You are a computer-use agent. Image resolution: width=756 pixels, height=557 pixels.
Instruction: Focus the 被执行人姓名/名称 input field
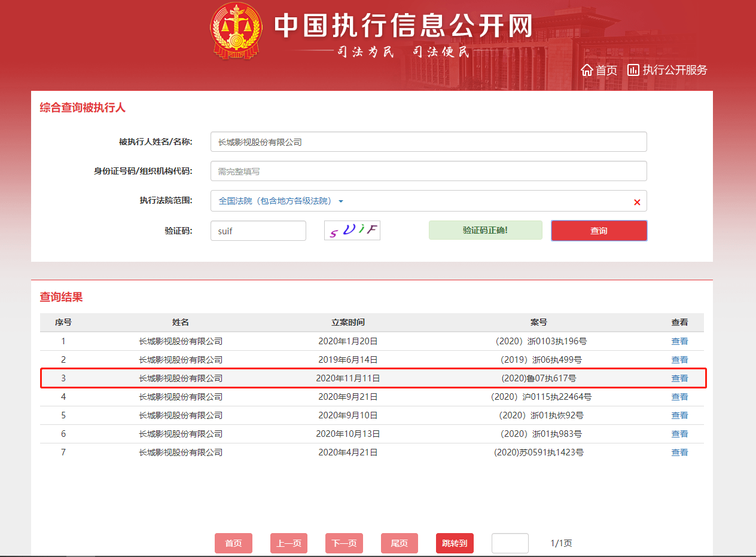(428, 142)
